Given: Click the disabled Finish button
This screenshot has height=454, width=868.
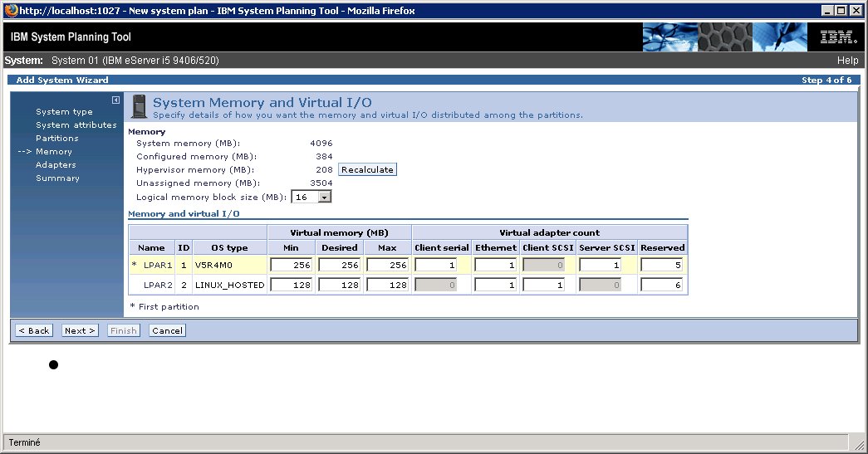Looking at the screenshot, I should tap(124, 330).
